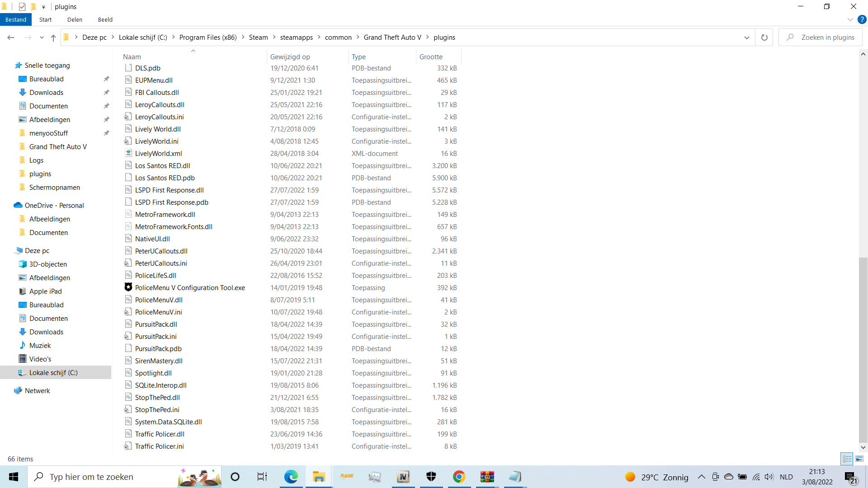Click the Refresh button beside the address bar
The height and width of the screenshot is (488, 868).
tap(764, 38)
